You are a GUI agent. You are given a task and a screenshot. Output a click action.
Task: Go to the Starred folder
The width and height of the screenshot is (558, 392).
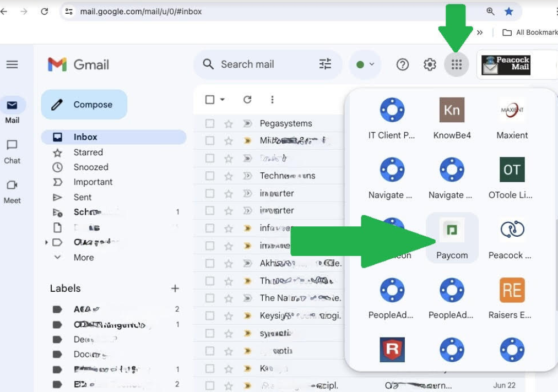pos(88,153)
